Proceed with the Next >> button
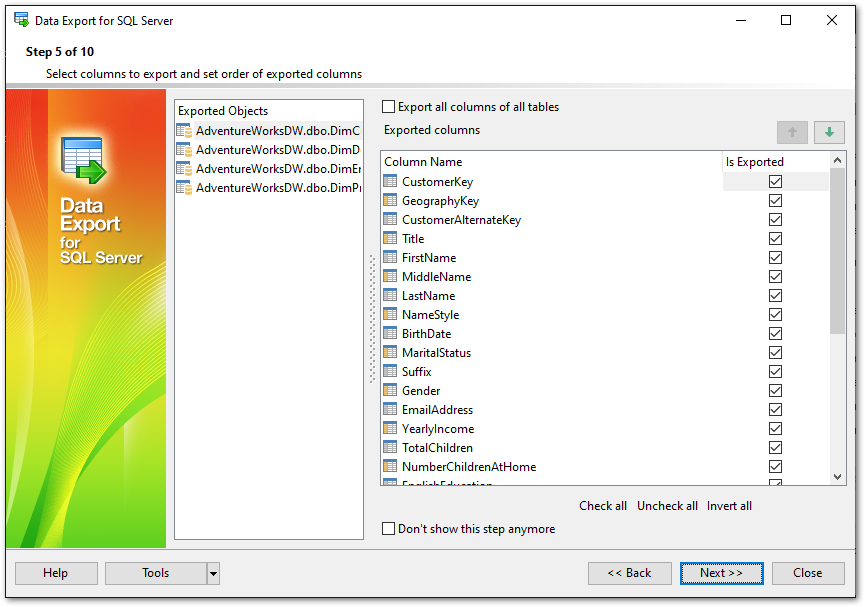The image size is (865, 607). 721,573
